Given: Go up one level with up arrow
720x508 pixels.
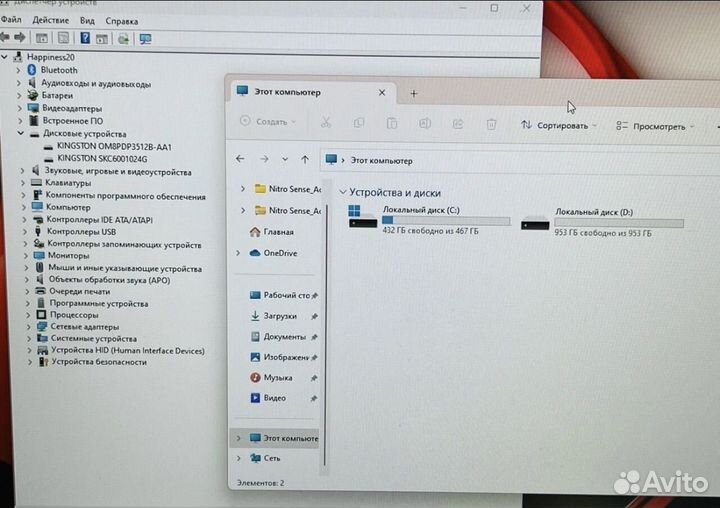Looking at the screenshot, I should [x=305, y=159].
